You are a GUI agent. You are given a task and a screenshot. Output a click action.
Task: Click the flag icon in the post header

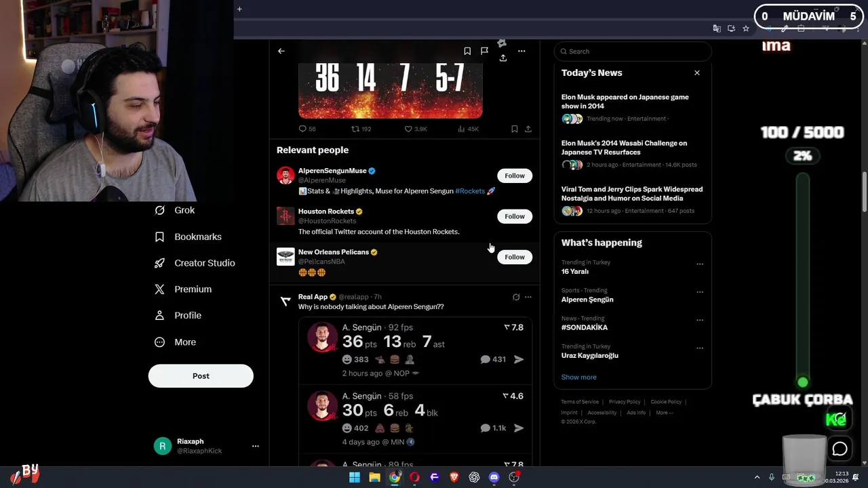pyautogui.click(x=484, y=51)
